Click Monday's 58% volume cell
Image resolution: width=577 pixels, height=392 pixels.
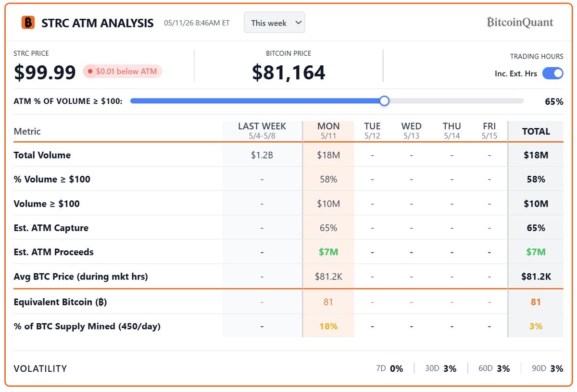(328, 179)
